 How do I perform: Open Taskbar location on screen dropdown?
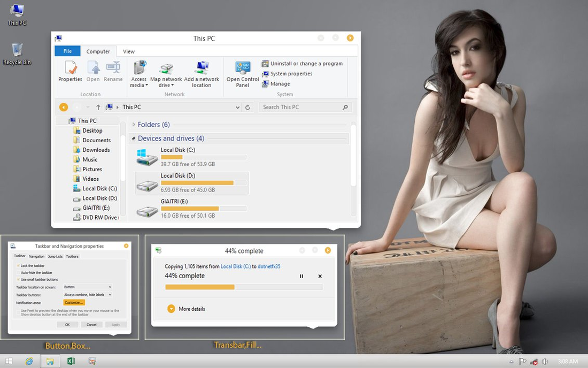[88, 287]
